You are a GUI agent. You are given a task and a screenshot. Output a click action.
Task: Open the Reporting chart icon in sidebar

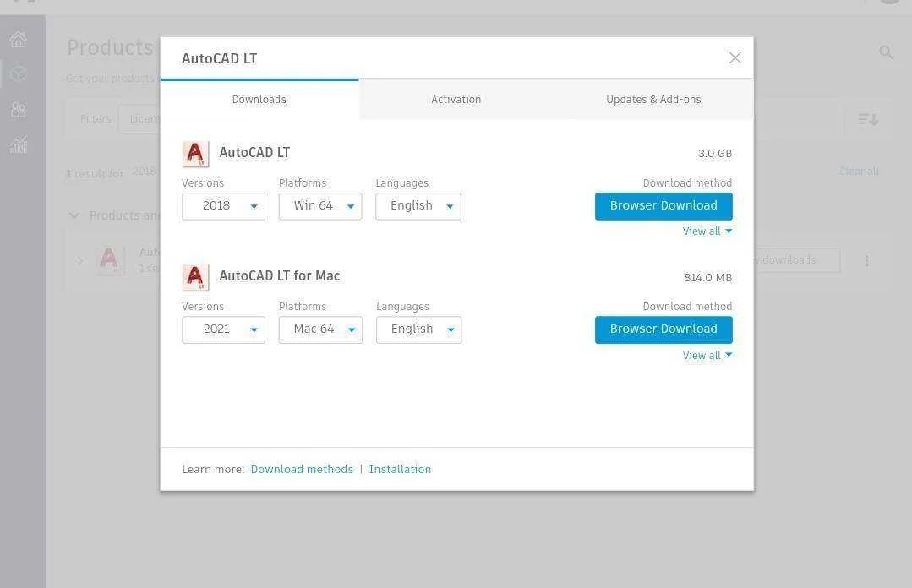(x=19, y=144)
